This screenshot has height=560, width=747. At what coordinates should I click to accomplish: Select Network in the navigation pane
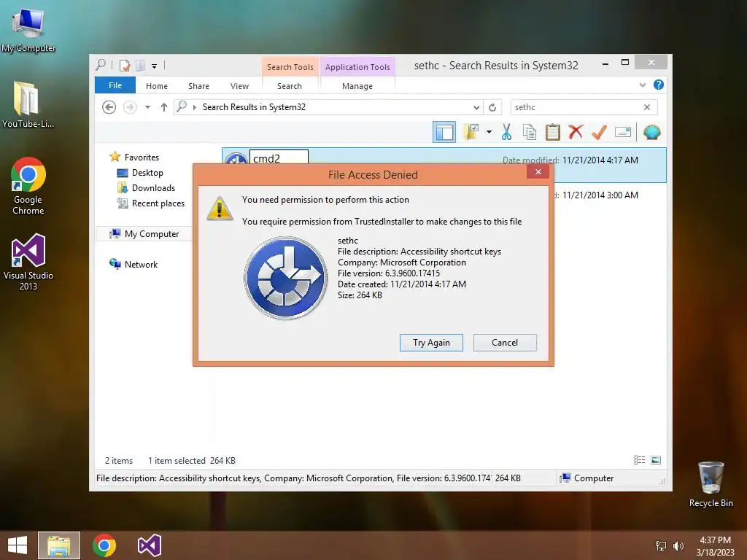tap(141, 264)
